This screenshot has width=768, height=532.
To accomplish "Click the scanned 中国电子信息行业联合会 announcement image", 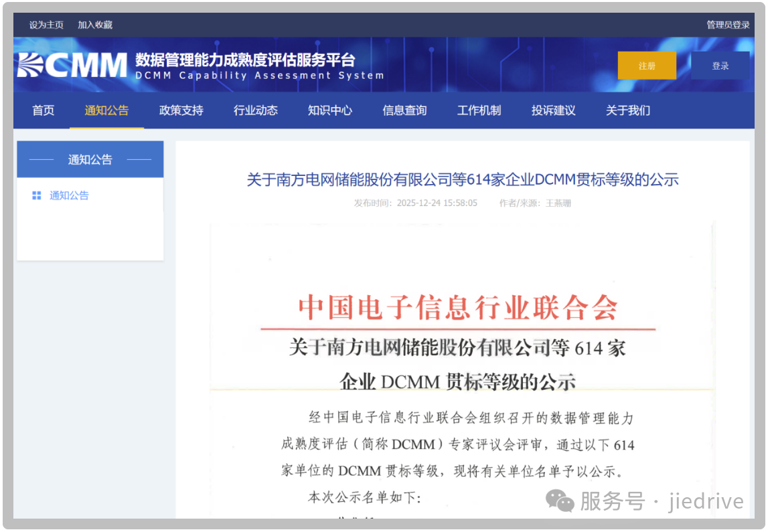I will point(462,371).
